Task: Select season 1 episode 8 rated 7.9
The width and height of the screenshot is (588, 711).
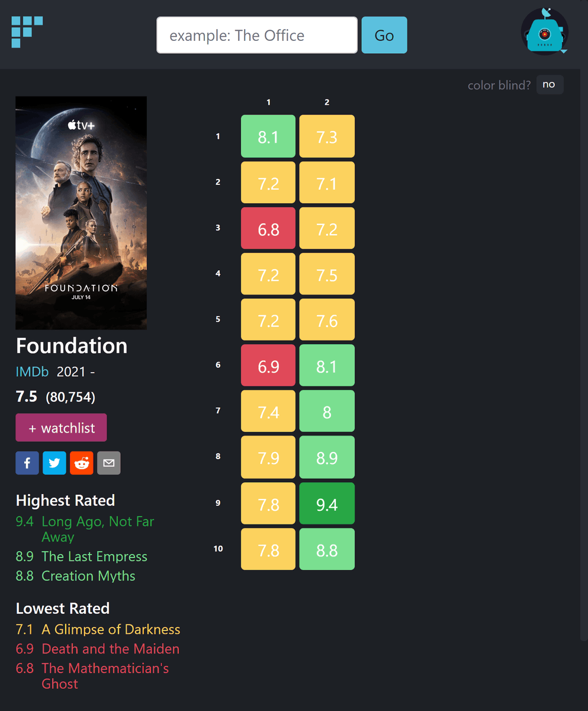Action: (268, 457)
